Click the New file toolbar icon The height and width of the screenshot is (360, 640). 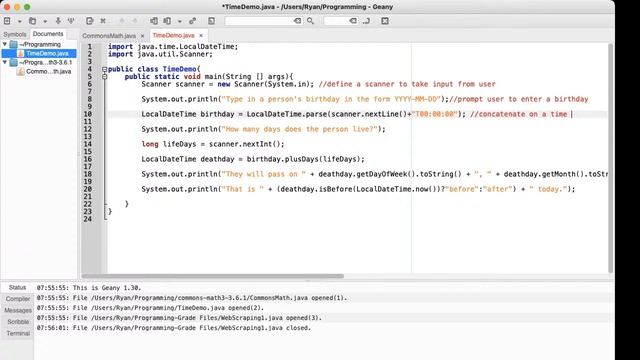click(x=7, y=21)
